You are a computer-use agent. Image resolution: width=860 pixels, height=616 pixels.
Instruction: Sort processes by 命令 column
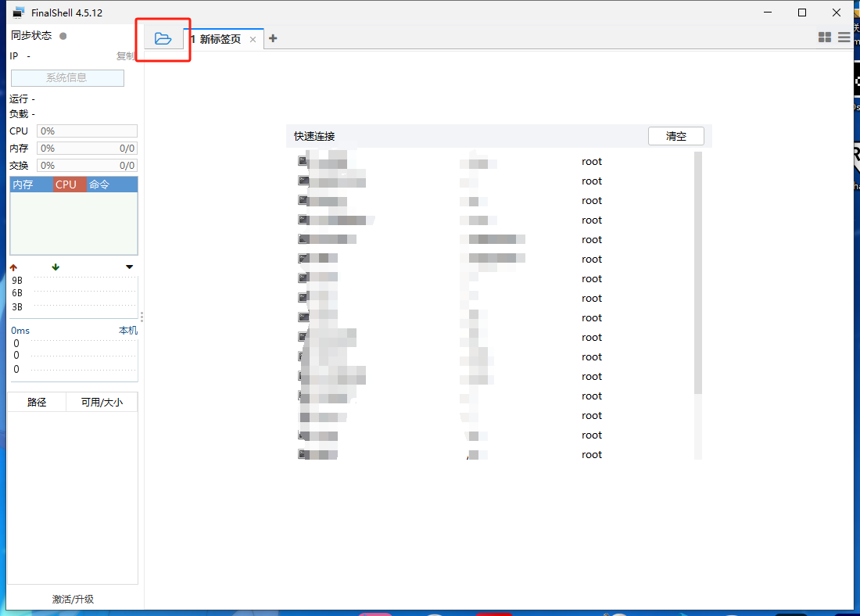click(x=112, y=184)
